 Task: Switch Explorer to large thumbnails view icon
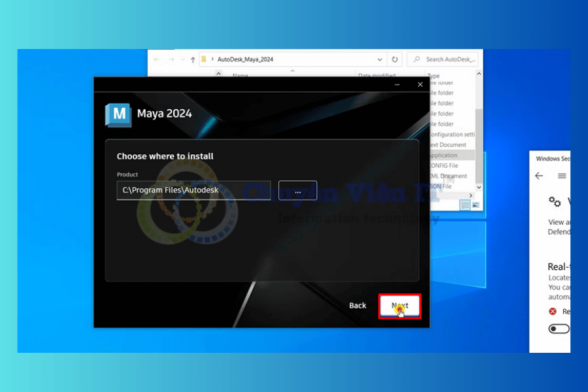coord(476,205)
